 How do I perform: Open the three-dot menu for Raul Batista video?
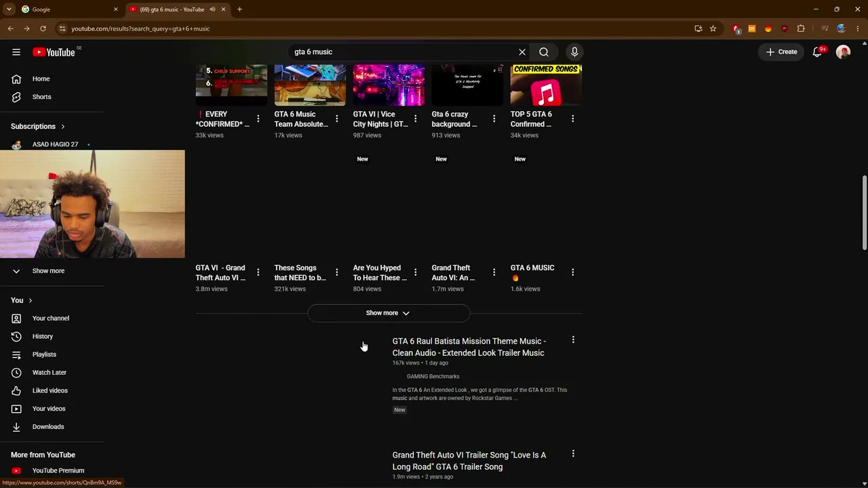573,340
